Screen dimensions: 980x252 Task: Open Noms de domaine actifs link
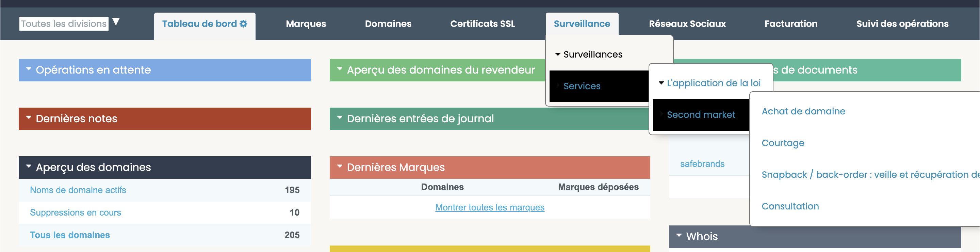(x=78, y=190)
